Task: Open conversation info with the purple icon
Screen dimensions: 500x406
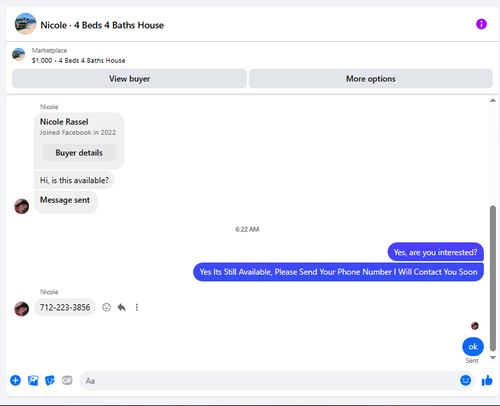Action: click(481, 24)
